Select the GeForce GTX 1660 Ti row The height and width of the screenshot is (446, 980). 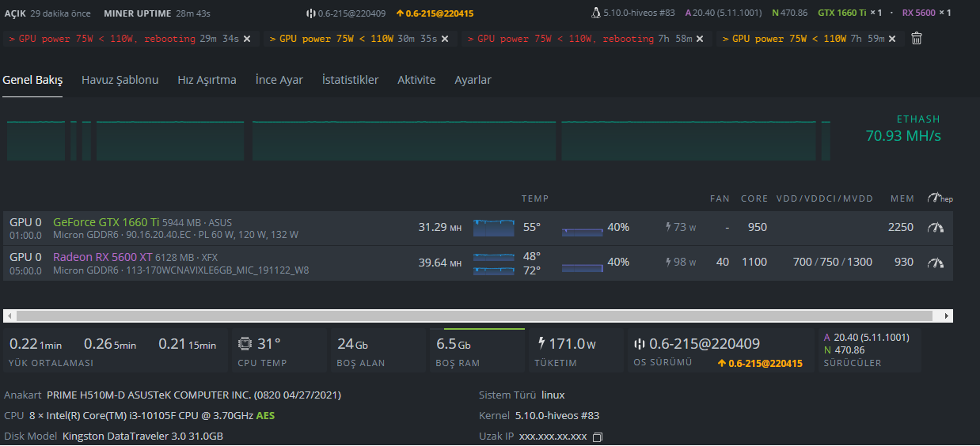coord(478,228)
